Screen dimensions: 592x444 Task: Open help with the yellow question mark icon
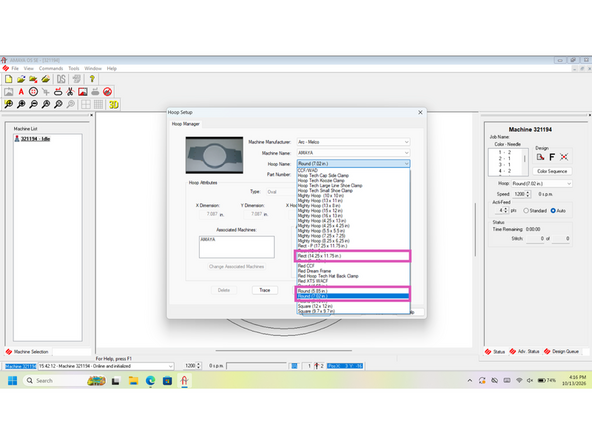pos(92,79)
